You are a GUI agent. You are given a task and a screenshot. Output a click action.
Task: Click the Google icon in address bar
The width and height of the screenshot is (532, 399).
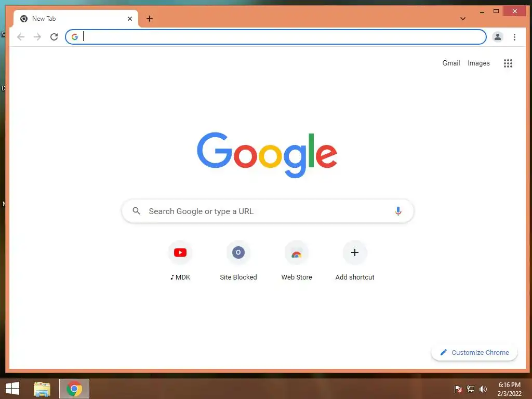click(75, 37)
